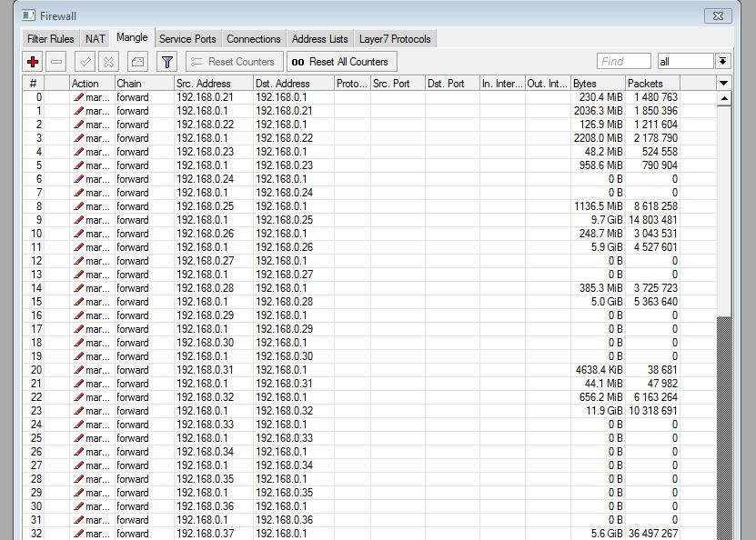Click dropdown arrow next to 'all' box
This screenshot has height=540, width=756.
click(722, 62)
